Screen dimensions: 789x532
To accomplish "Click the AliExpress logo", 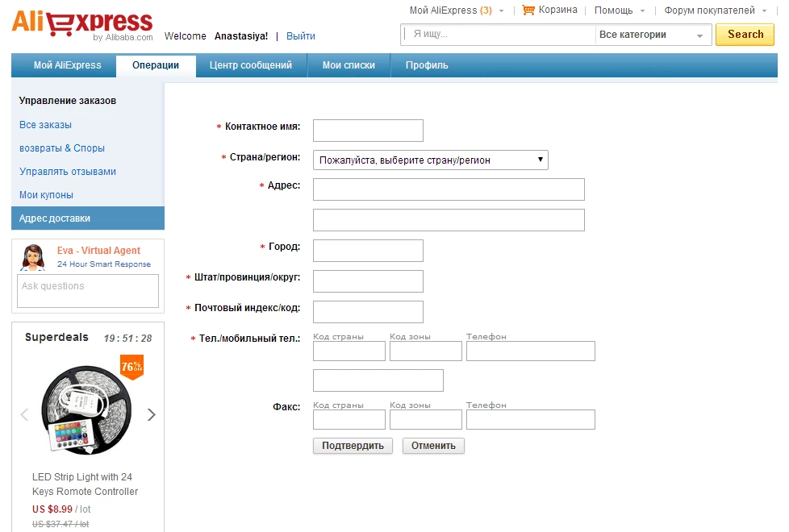I will (x=81, y=23).
